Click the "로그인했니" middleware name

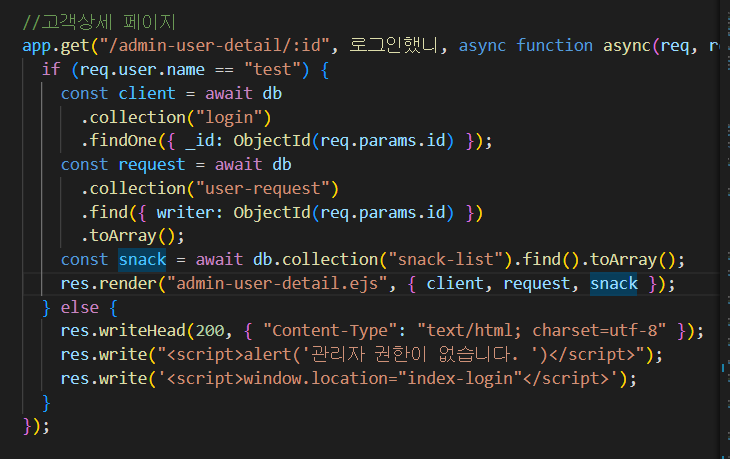[x=393, y=46]
